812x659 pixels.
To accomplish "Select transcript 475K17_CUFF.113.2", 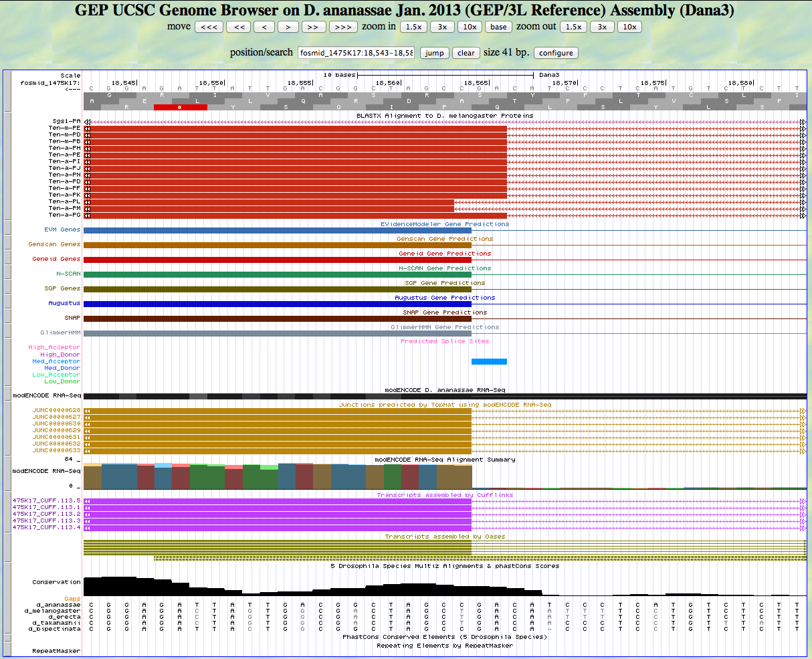I will pyautogui.click(x=46, y=514).
